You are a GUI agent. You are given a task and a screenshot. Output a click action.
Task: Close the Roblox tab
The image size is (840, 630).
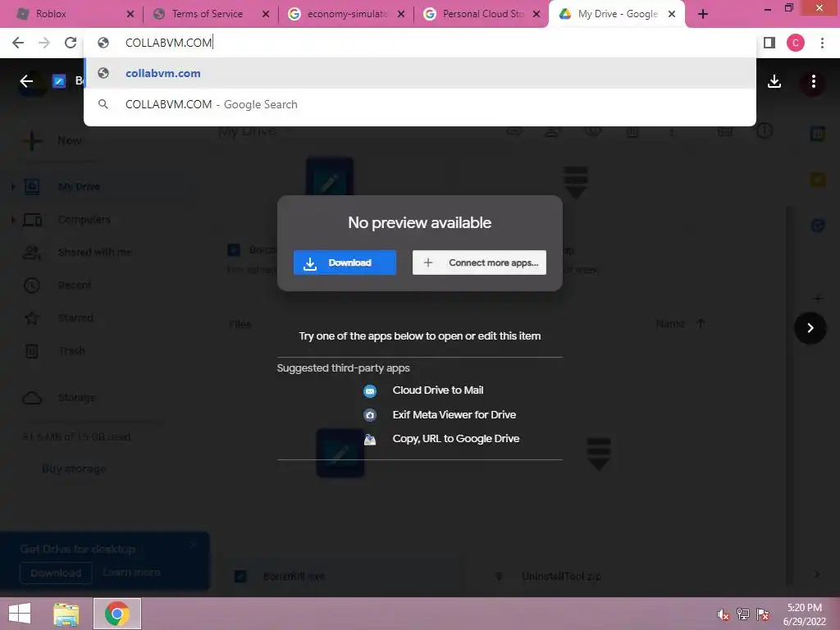pyautogui.click(x=130, y=15)
